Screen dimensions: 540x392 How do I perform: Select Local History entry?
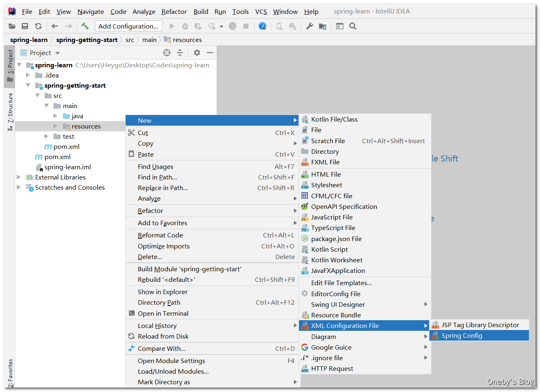click(212, 326)
